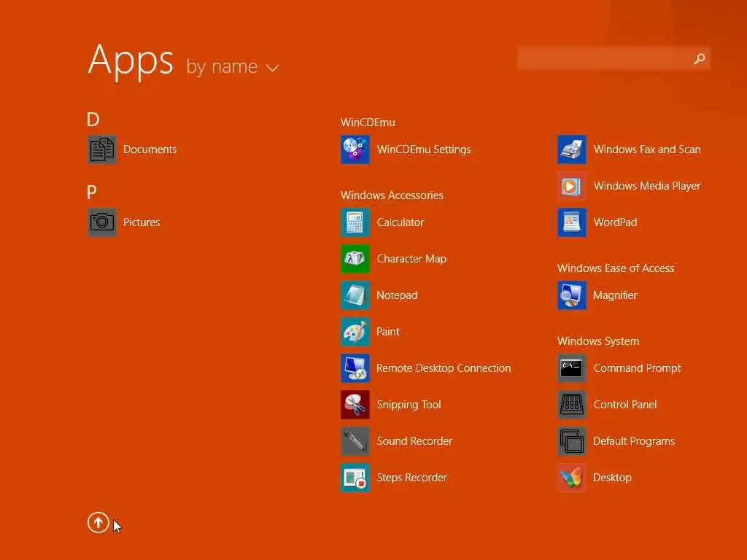Click the 'Documents' label
Screen dimensions: 747x560
coord(150,149)
